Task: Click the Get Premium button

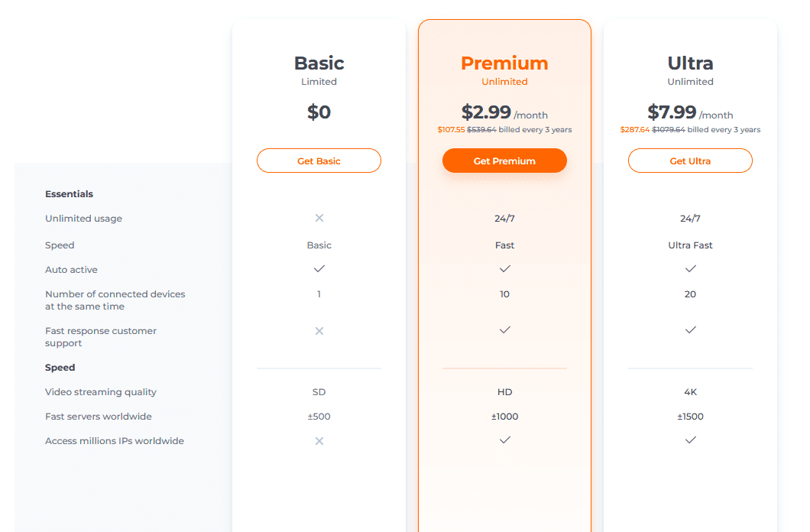Action: pos(504,161)
